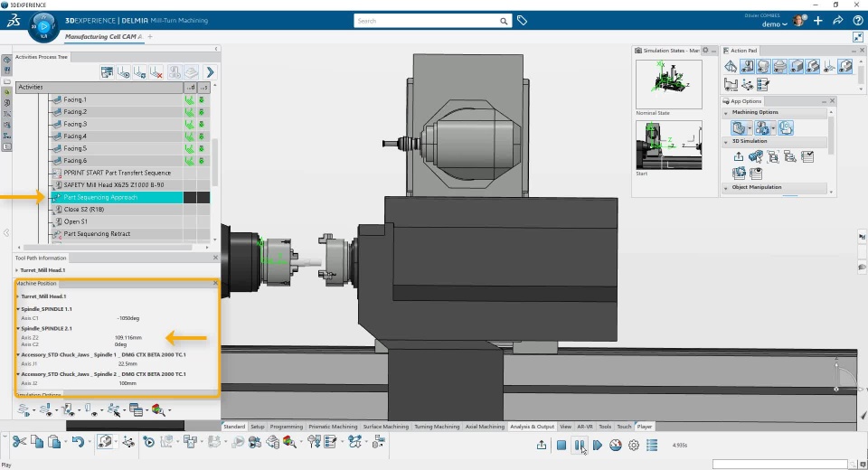Select the Nominal State thumbnail

coord(669,84)
